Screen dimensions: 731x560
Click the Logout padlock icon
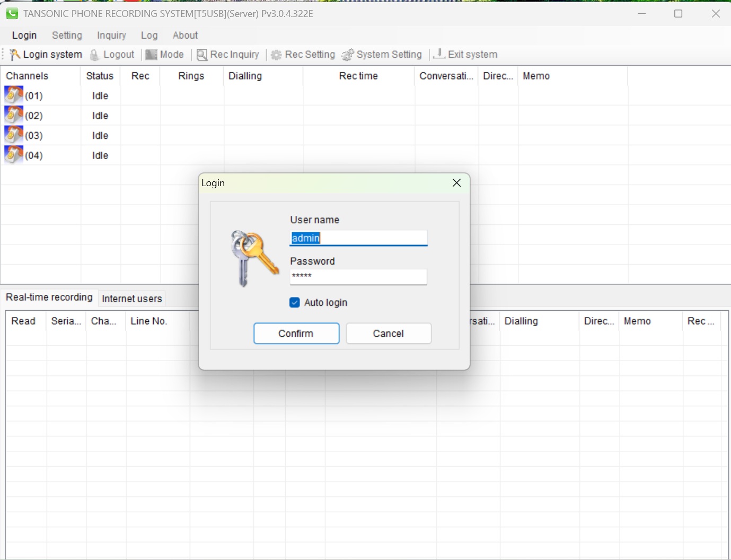(x=94, y=55)
